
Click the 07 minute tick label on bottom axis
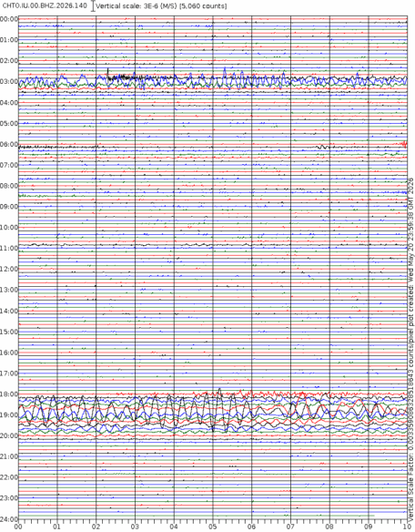pos(290,527)
